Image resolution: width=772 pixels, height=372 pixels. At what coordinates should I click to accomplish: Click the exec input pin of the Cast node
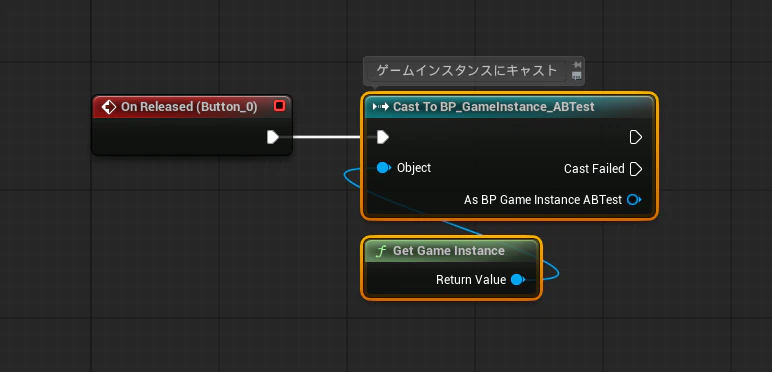tap(383, 137)
